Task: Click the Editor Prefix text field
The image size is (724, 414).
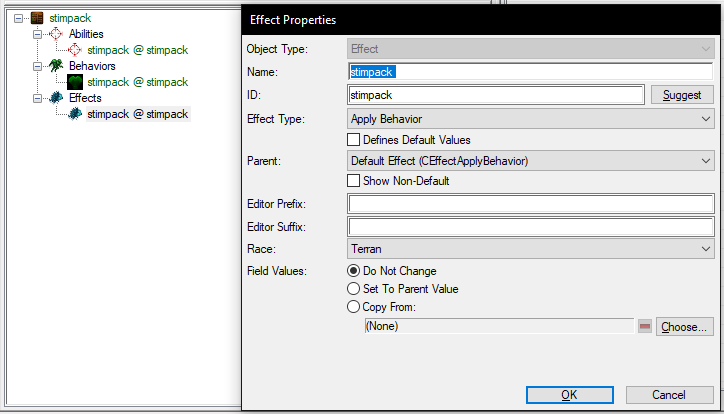Action: (x=530, y=204)
